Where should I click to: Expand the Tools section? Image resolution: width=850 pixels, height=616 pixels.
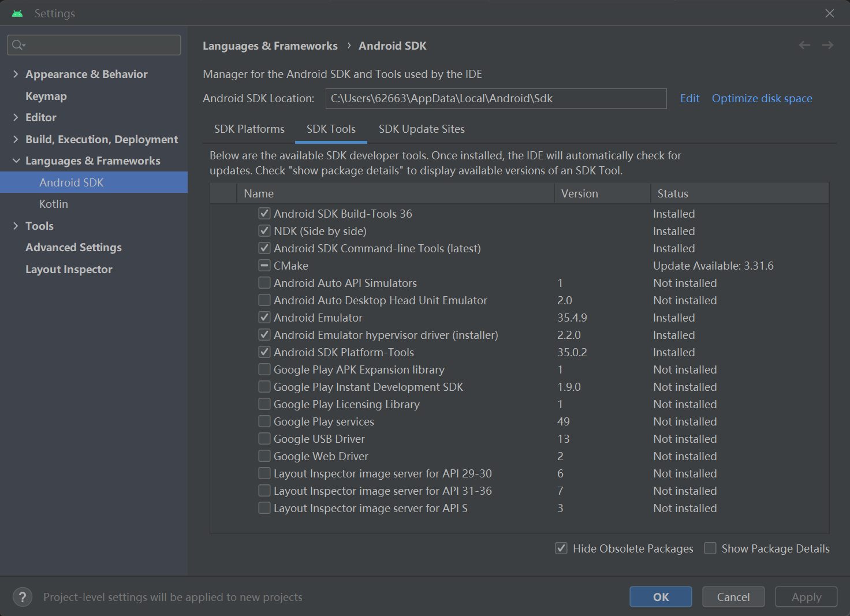point(16,226)
